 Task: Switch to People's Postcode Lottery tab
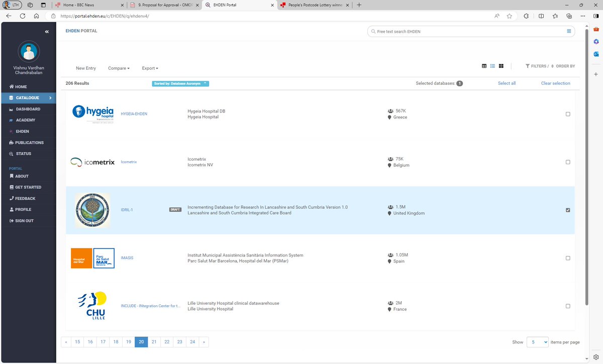click(x=314, y=5)
